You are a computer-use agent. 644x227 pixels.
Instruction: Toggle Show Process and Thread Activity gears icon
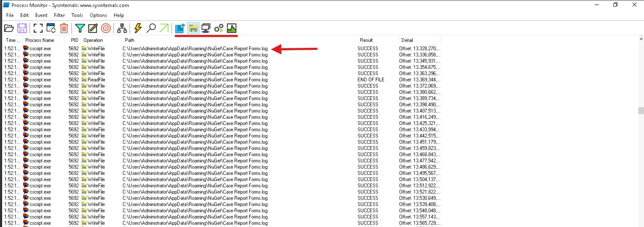click(x=219, y=28)
